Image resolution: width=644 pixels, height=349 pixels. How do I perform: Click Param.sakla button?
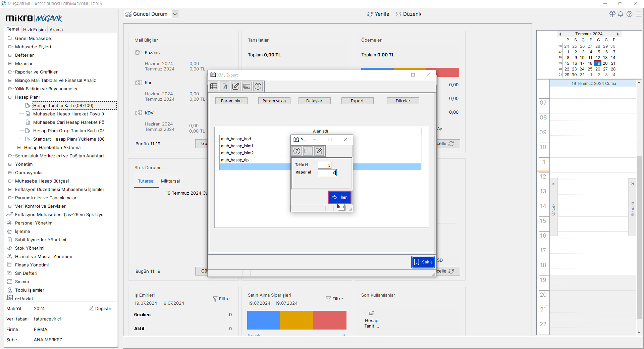pyautogui.click(x=274, y=101)
